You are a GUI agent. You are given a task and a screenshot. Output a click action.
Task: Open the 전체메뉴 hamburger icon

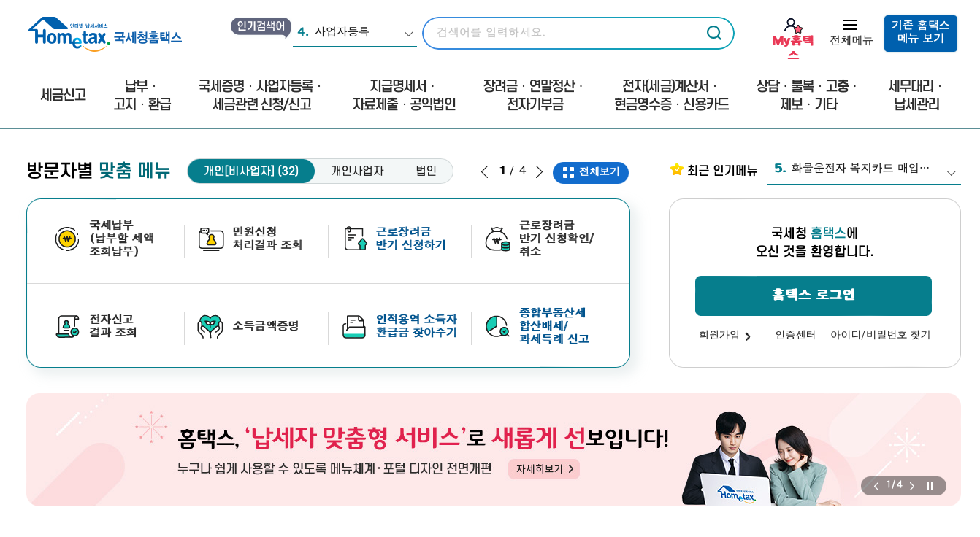(x=850, y=25)
